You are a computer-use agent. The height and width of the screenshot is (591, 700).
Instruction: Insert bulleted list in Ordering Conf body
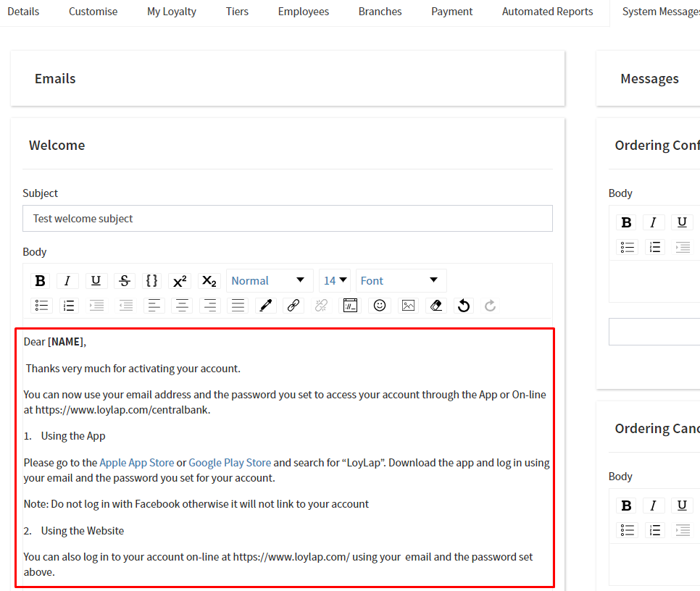pos(628,247)
